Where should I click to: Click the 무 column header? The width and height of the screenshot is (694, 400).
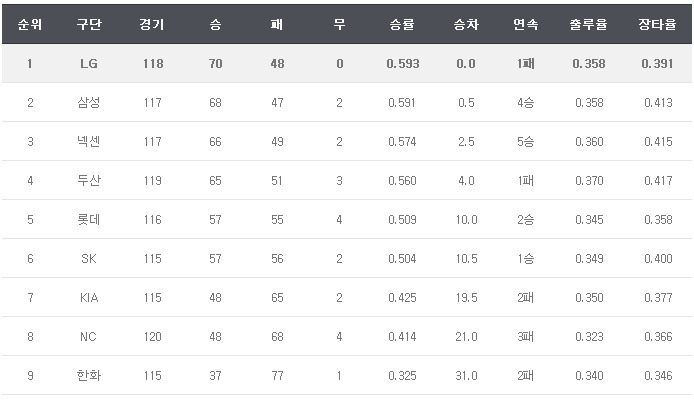(x=339, y=24)
